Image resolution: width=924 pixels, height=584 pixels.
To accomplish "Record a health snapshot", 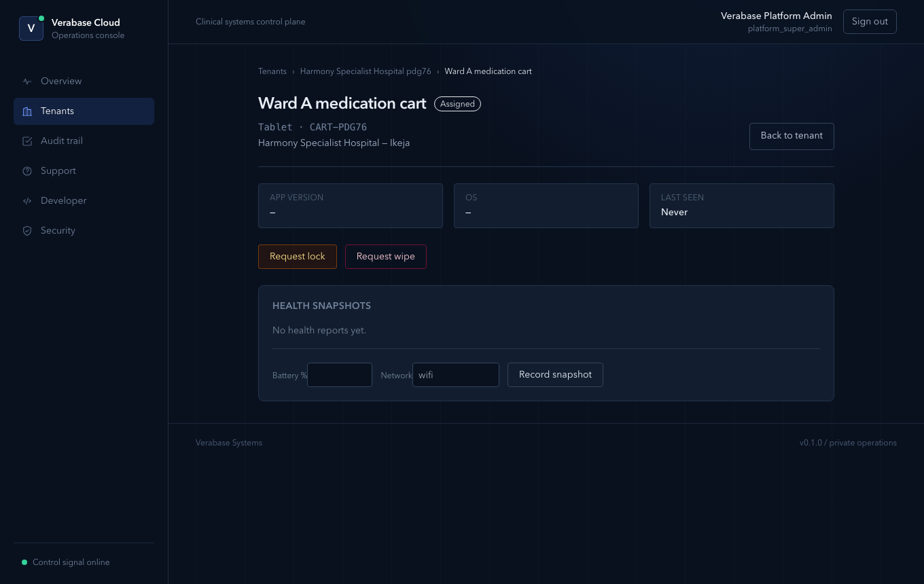I will (x=555, y=375).
